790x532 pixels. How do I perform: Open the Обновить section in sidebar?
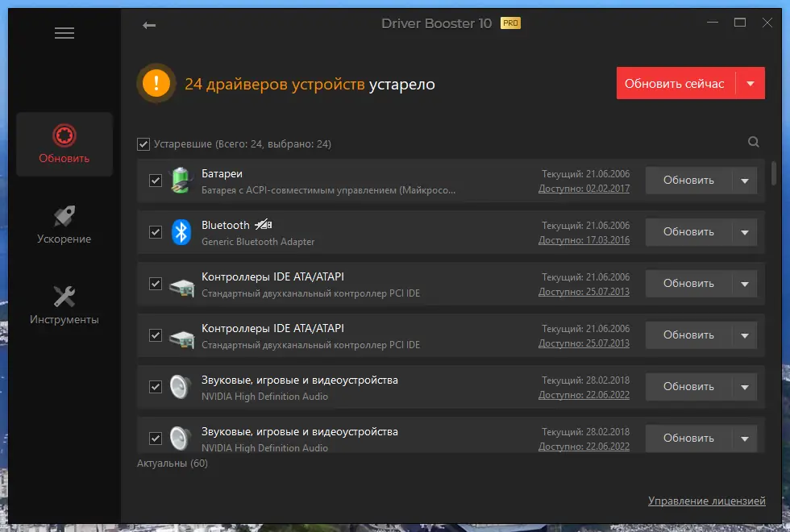pyautogui.click(x=64, y=144)
